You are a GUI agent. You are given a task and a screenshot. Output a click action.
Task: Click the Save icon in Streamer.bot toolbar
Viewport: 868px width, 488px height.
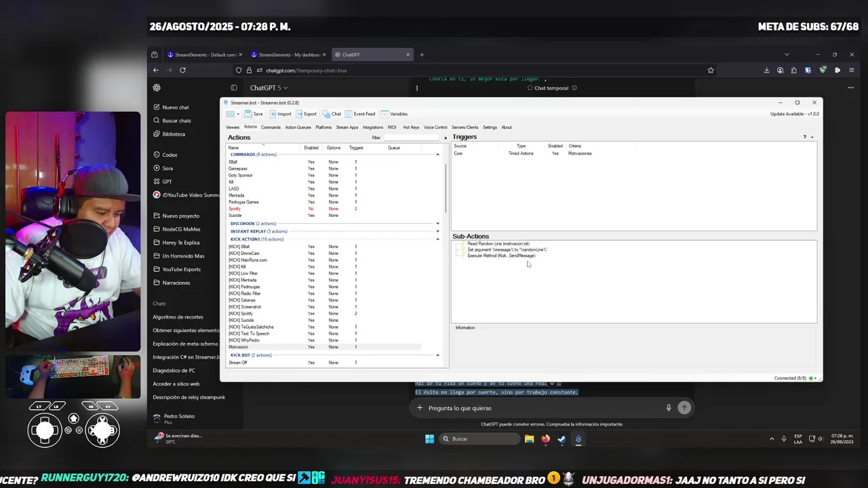pos(254,114)
